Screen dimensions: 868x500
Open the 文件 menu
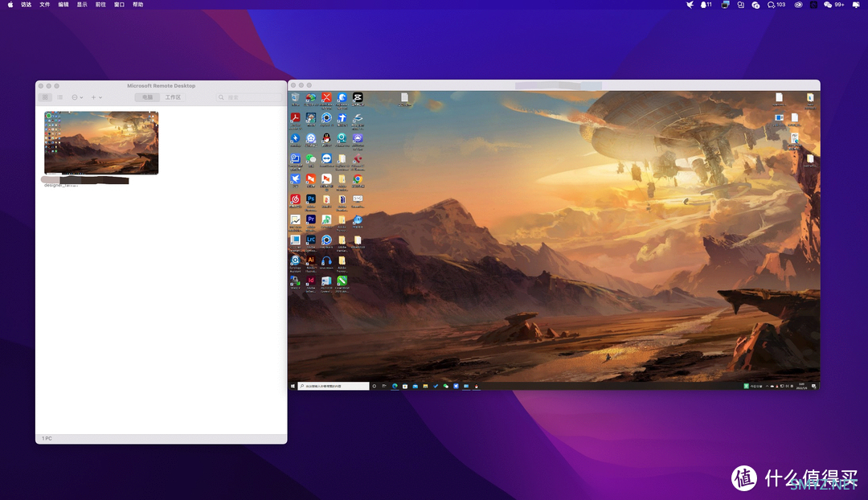pos(45,5)
